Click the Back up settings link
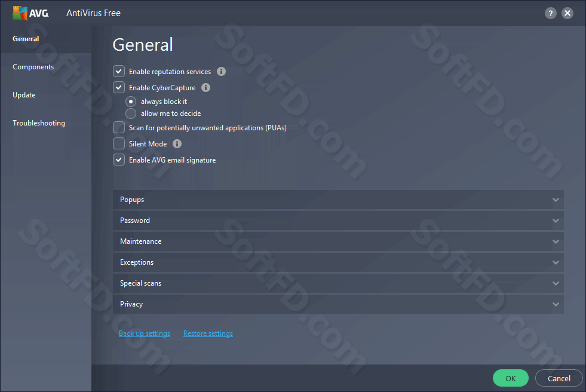This screenshot has width=586, height=392. click(144, 333)
